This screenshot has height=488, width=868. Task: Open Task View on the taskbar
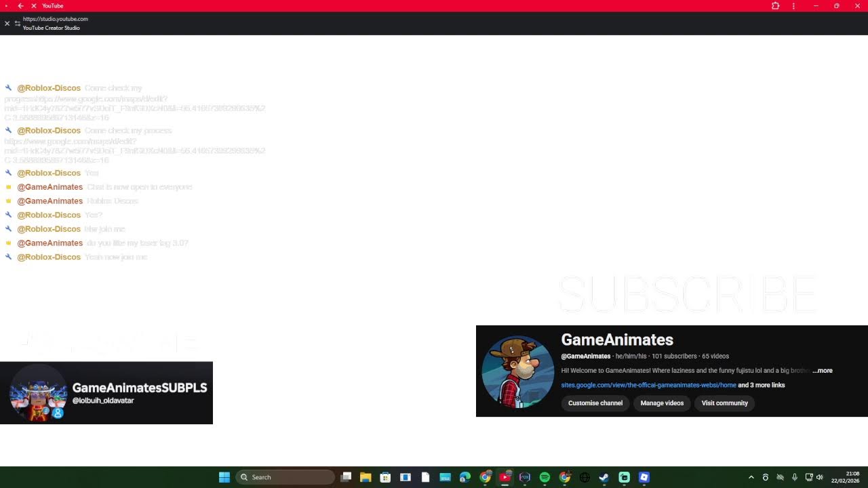[346, 477]
